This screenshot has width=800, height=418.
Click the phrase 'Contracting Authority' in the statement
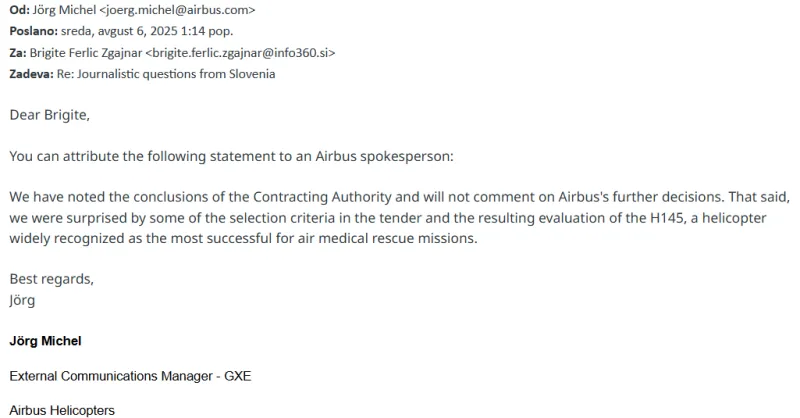(x=322, y=197)
